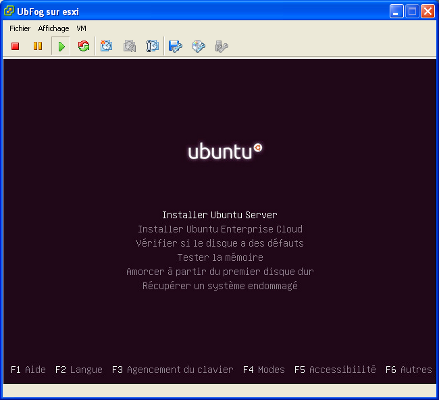
Task: Select Récupérer un système endommagé
Action: [220, 286]
